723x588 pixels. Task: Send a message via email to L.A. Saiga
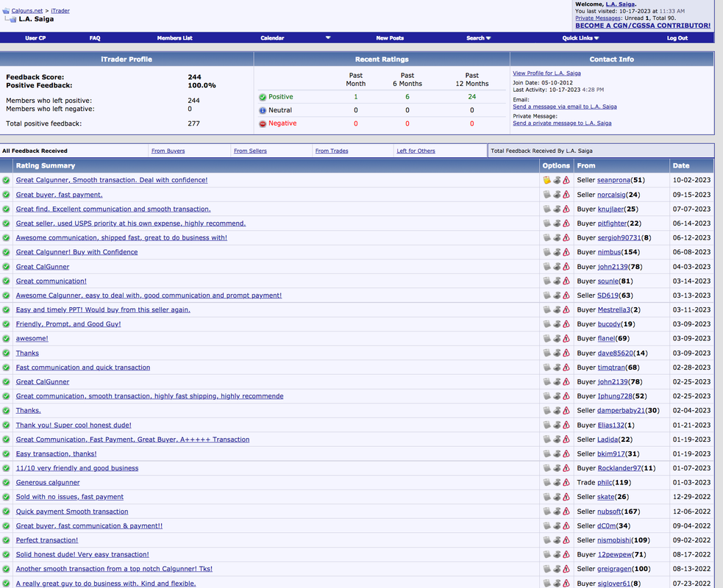click(564, 107)
